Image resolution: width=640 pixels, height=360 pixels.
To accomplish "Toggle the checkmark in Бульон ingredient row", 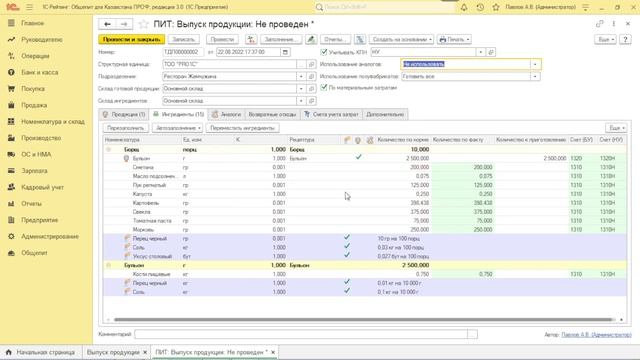I will pyautogui.click(x=358, y=157).
